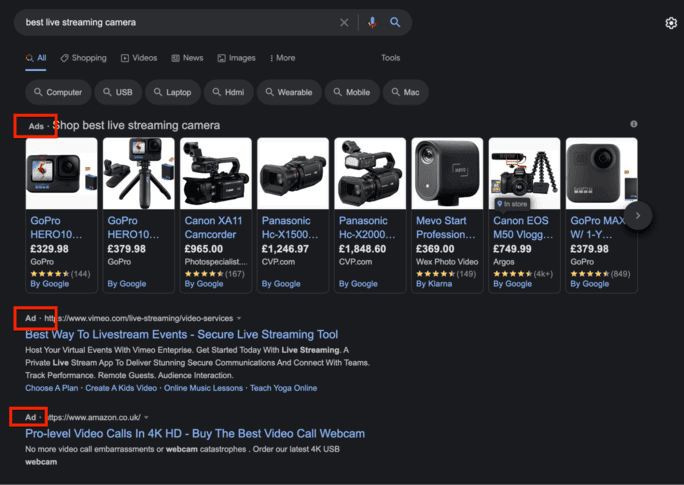Clear the search box with X icon
Screen dimensions: 684x485
click(344, 22)
